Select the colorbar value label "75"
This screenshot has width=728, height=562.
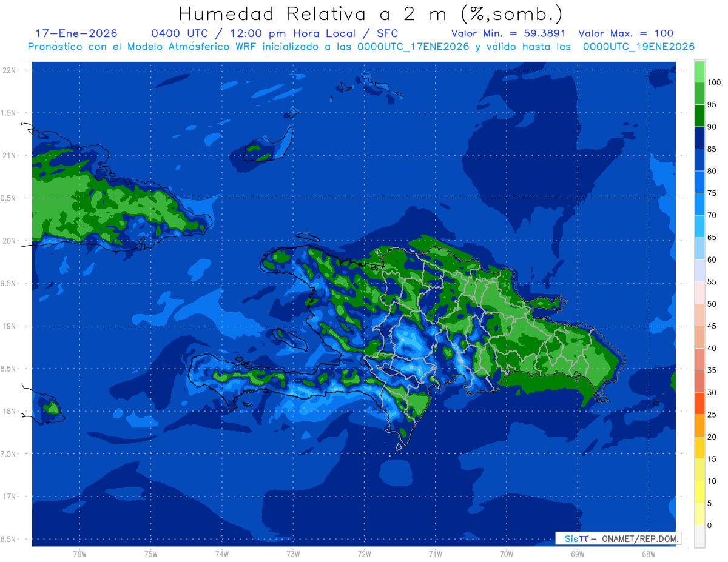(712, 193)
